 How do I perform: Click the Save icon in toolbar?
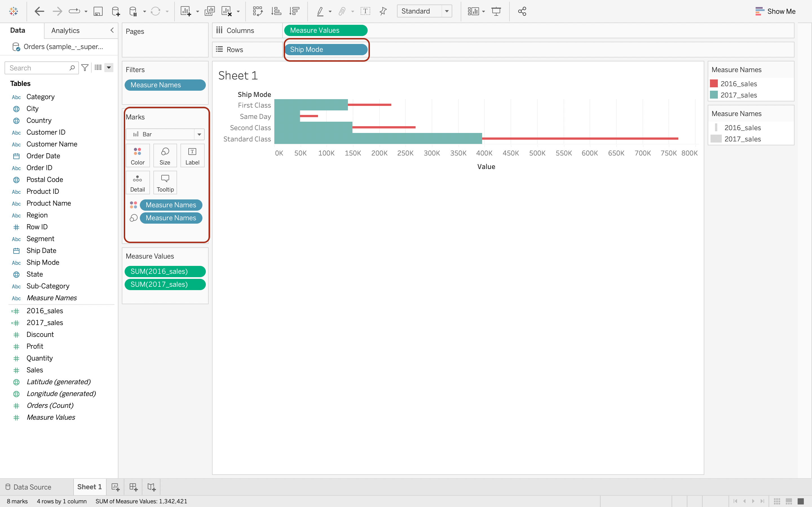coord(98,11)
